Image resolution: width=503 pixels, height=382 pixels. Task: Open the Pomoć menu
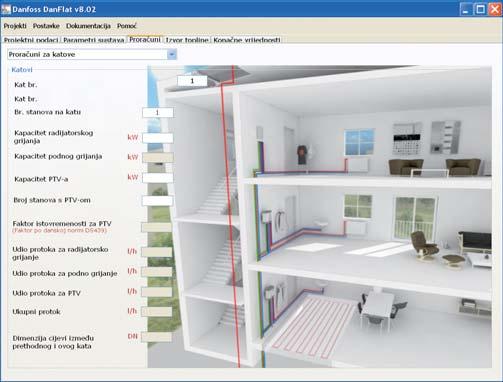[127, 26]
